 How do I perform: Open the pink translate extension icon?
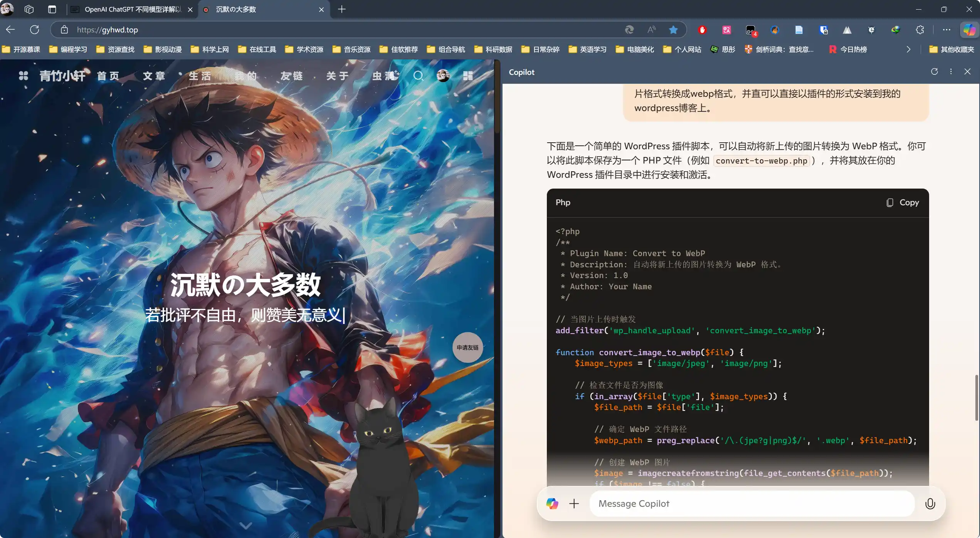726,30
